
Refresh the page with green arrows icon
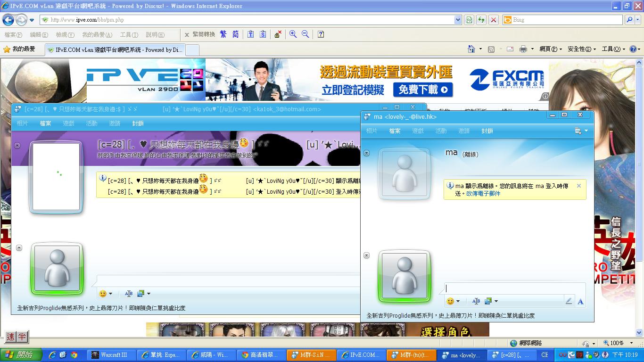[x=481, y=20]
